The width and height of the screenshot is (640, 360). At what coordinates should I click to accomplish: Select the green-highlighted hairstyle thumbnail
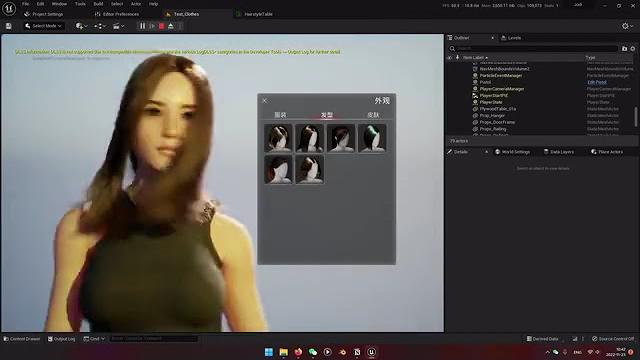click(x=372, y=138)
